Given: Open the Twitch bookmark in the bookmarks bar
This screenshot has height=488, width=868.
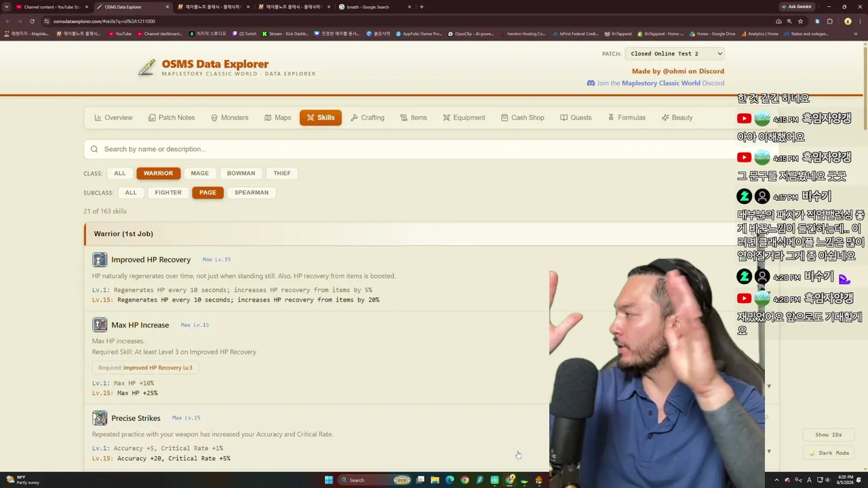Looking at the screenshot, I should tap(244, 33).
